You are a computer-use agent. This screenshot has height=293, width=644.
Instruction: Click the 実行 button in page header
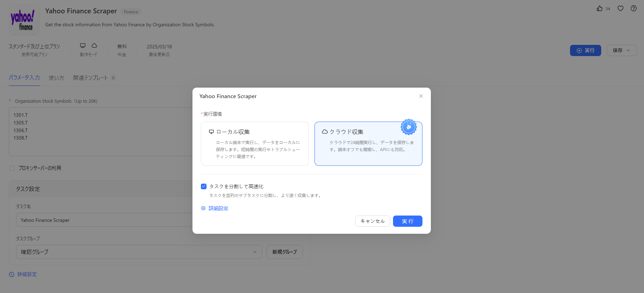(x=585, y=50)
